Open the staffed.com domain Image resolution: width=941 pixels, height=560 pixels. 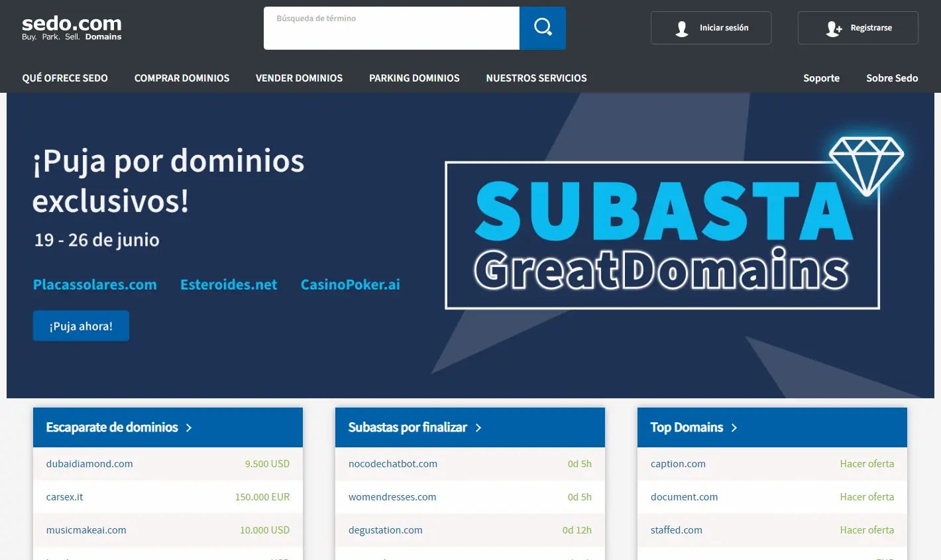[x=677, y=530]
